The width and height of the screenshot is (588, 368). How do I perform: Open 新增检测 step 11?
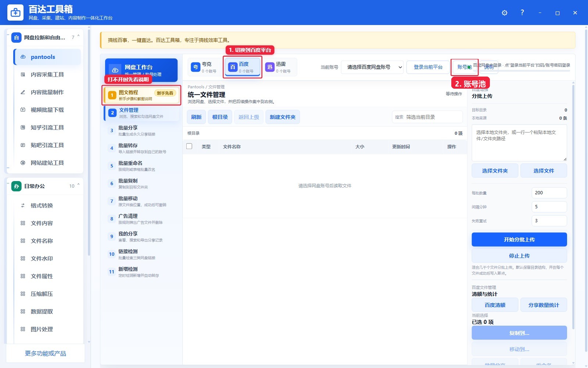coord(142,272)
